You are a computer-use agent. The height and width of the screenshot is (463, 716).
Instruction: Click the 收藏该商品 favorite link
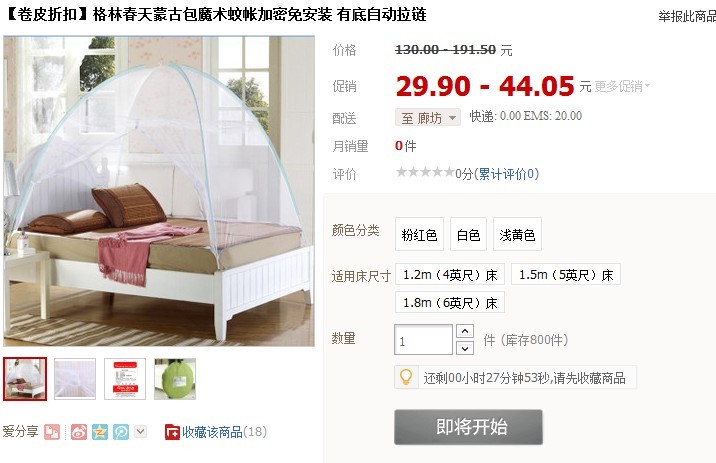coord(212,432)
